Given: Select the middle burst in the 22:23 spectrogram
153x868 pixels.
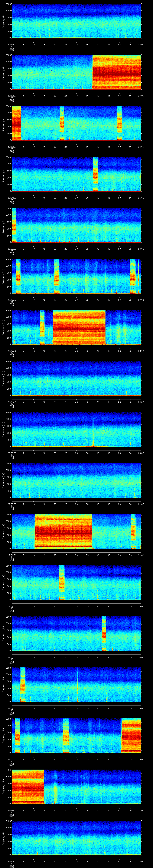Looking at the screenshot, I should pos(62,123).
